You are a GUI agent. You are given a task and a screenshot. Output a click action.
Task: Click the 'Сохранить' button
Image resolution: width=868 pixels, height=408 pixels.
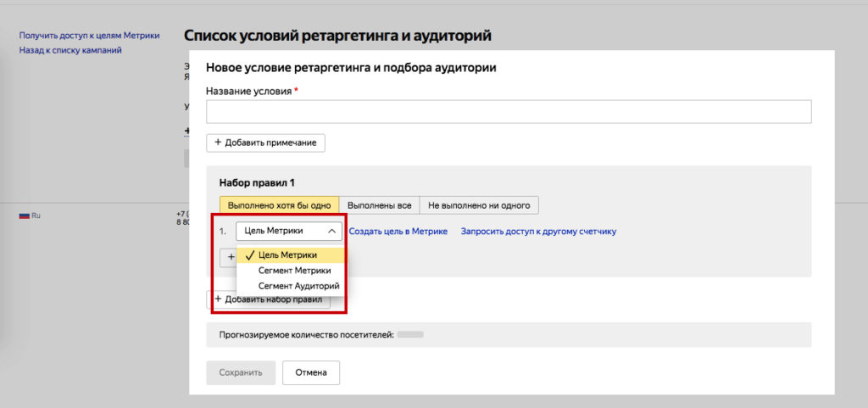(241, 372)
